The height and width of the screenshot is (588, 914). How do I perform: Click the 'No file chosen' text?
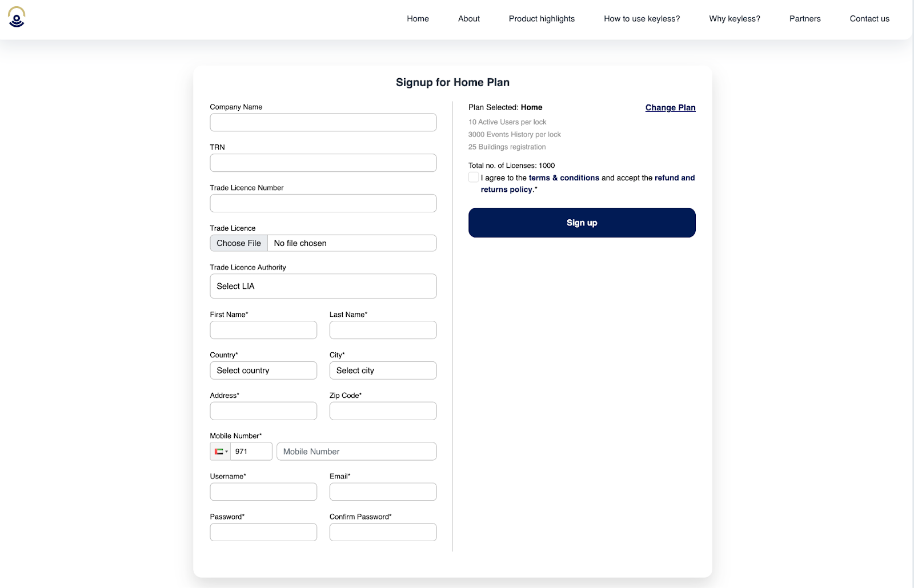tap(300, 243)
